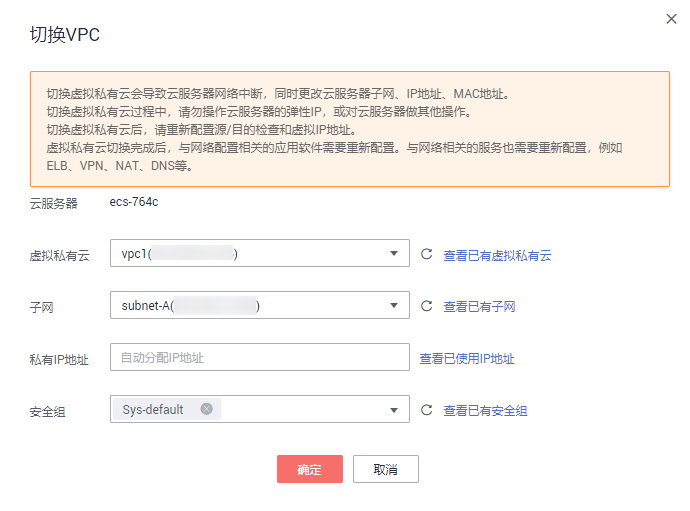
Task: Follow the 查看已使用IP地址 link
Action: [x=467, y=359]
